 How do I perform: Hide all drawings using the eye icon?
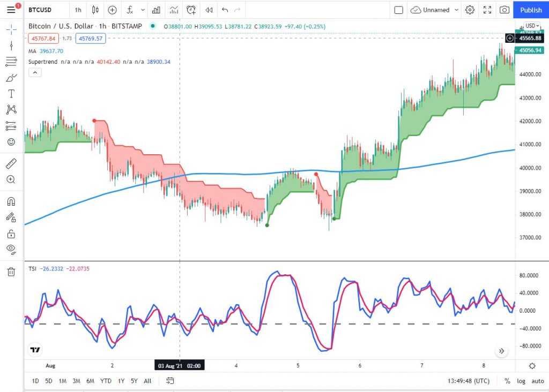[11, 249]
